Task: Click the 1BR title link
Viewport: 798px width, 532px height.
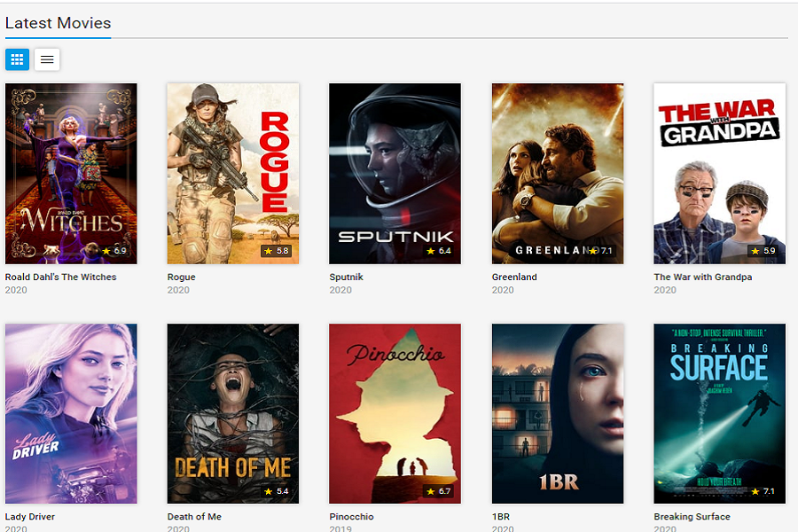Action: coord(501,516)
